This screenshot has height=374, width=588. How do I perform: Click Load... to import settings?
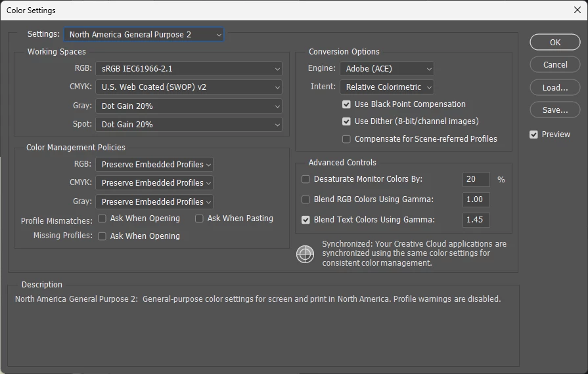click(555, 88)
